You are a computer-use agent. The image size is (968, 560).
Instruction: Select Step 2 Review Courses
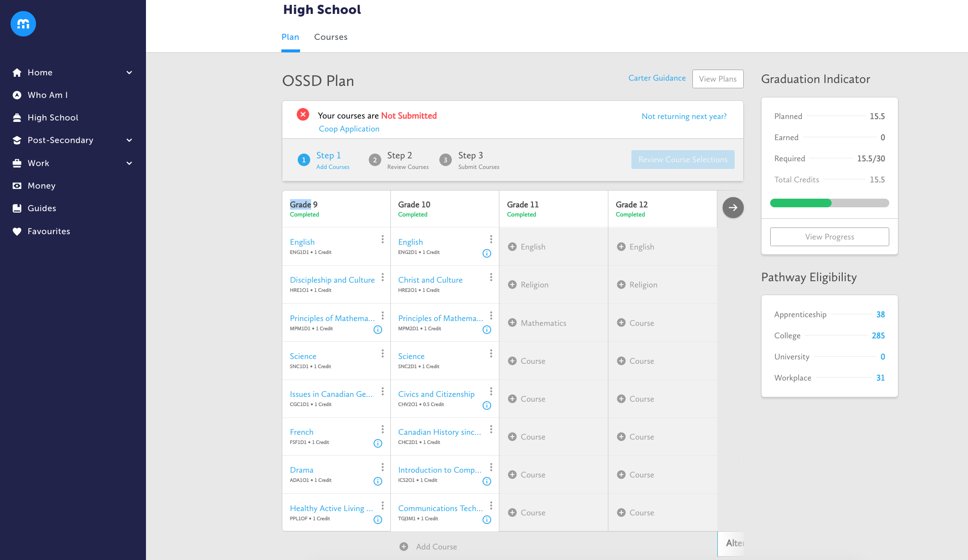(399, 160)
